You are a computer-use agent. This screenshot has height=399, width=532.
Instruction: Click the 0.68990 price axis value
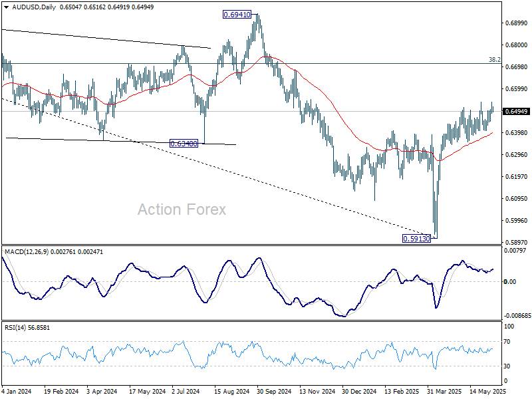point(517,23)
